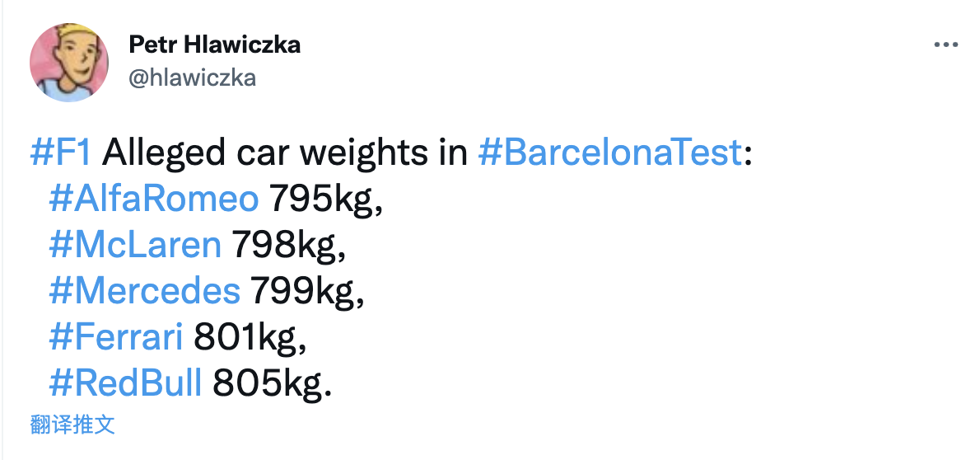This screenshot has height=460, width=980.
Task: Open the #F1 hashtag
Action: point(64,153)
